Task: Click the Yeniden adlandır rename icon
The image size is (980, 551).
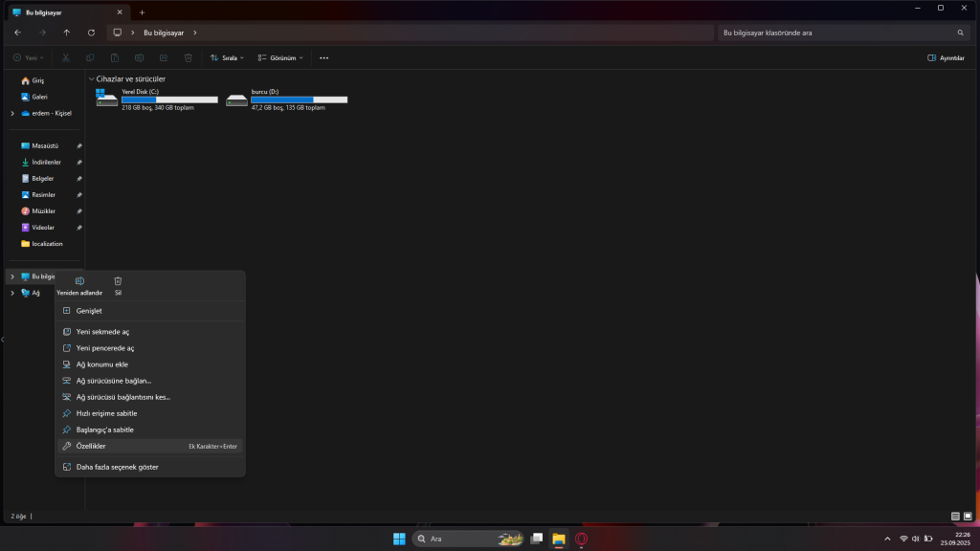Action: point(79,281)
